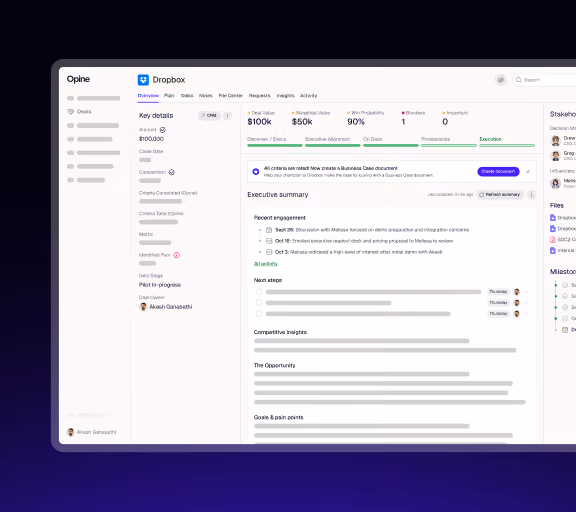Click the Pilot in-progress deal stage value
Viewport: 576px width, 512px height.
[x=160, y=285]
